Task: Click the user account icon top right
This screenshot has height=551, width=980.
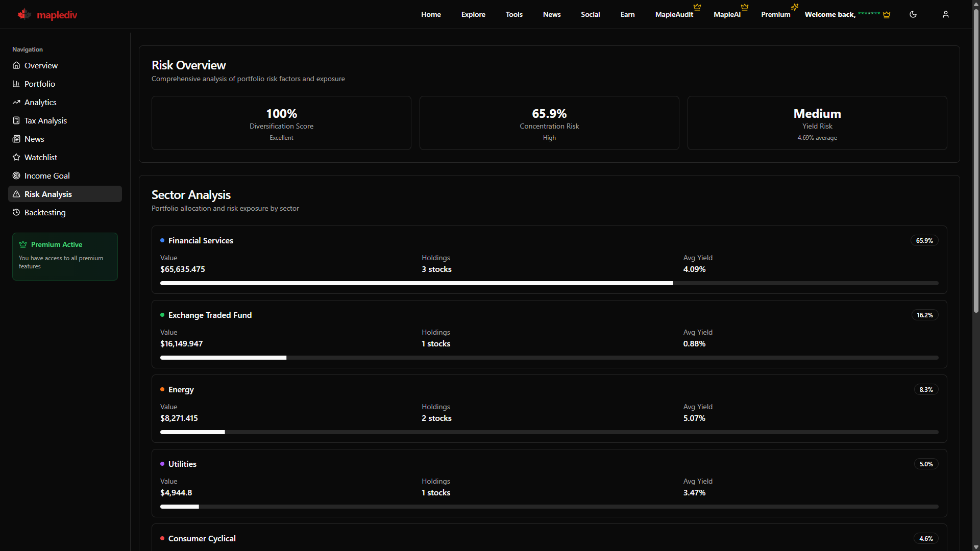Action: coord(945,14)
